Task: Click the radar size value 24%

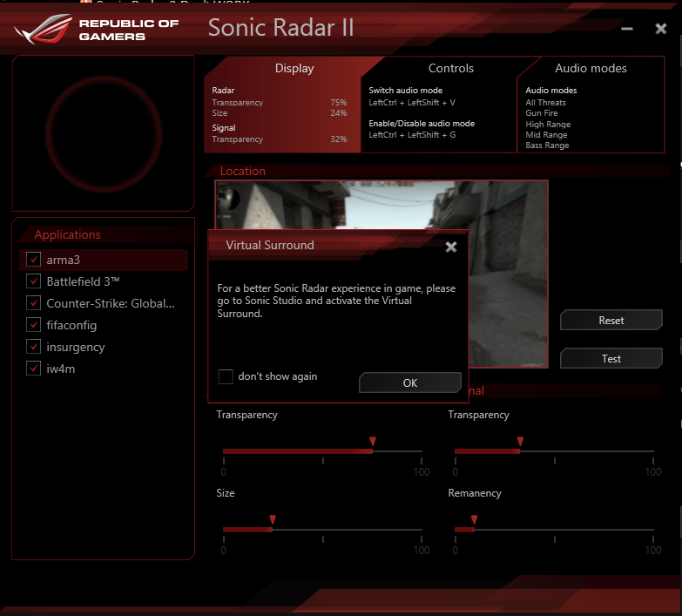Action: pos(339,113)
